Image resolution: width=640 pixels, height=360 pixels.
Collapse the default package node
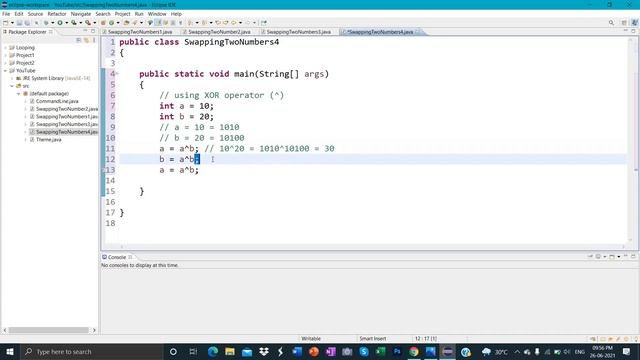click(x=18, y=94)
